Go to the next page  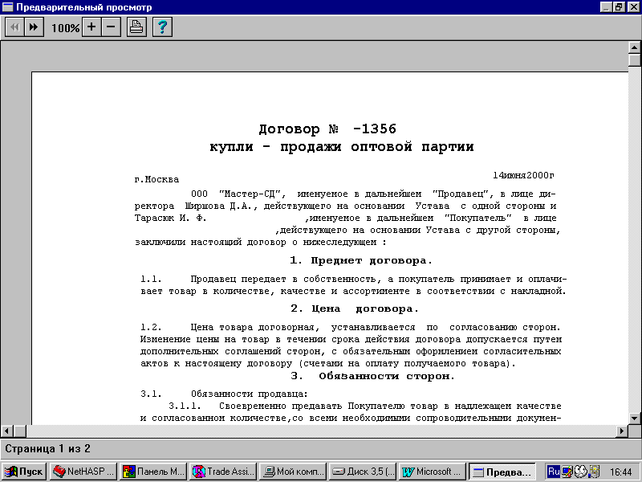[33, 28]
